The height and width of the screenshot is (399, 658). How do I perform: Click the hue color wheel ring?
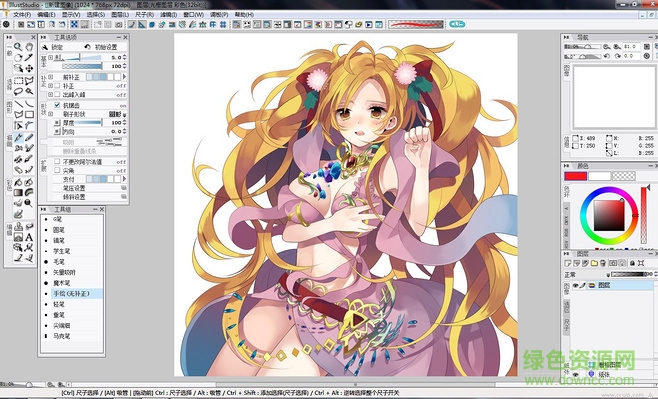click(x=609, y=190)
